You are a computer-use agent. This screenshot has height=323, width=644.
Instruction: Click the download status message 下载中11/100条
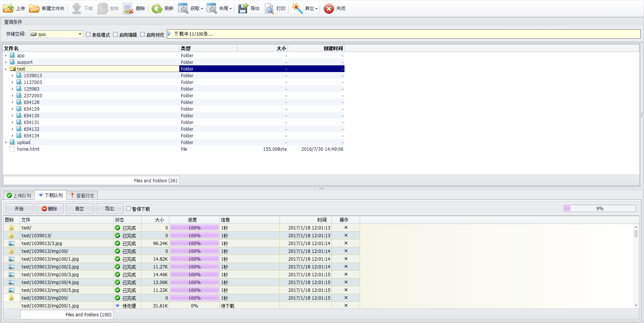(193, 34)
